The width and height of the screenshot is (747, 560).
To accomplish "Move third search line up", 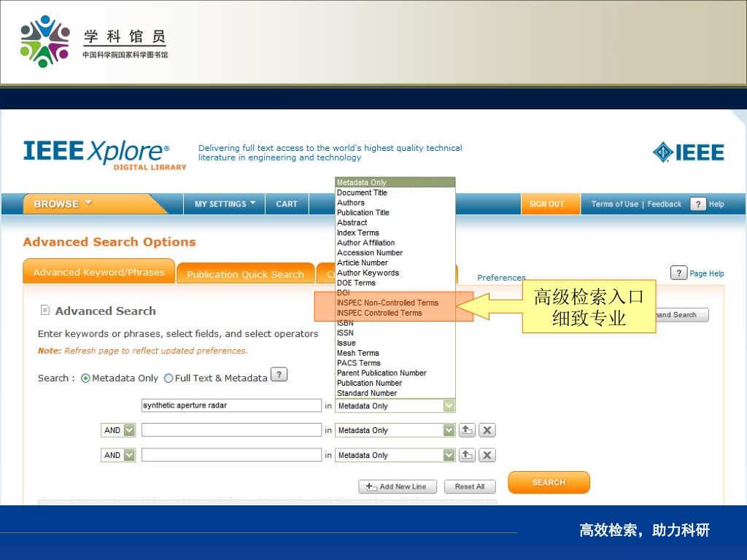I will click(x=467, y=455).
